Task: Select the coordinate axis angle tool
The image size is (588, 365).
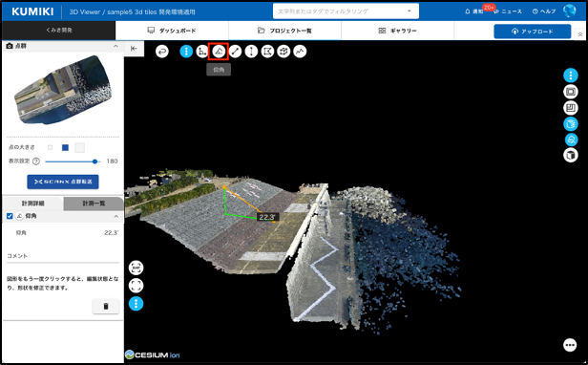Action: [x=202, y=51]
